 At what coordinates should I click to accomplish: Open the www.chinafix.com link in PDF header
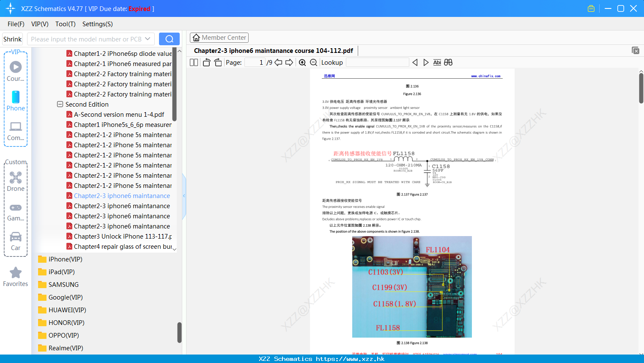(x=486, y=76)
